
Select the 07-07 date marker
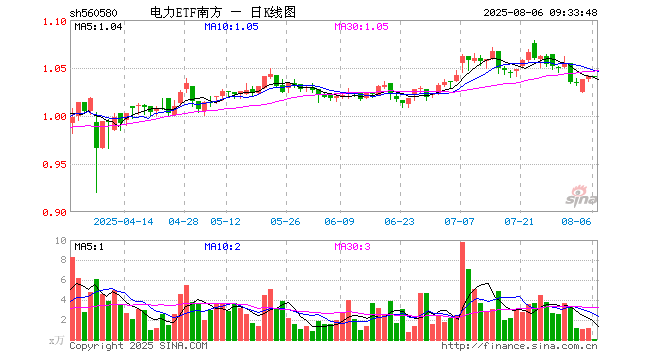pos(459,221)
